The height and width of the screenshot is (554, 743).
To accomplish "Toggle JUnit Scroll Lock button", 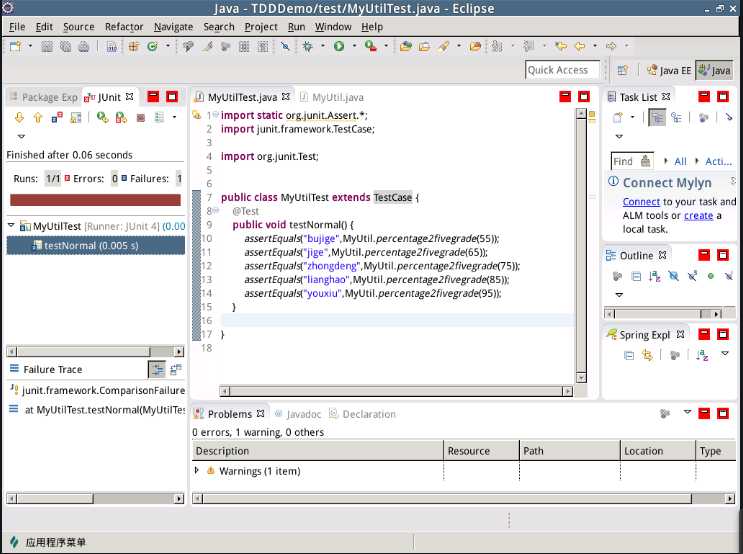I will tap(76, 117).
